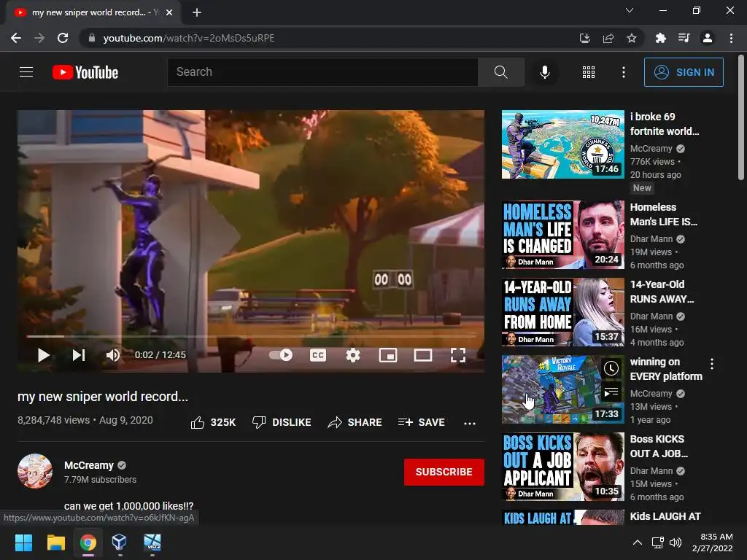Share this video
Viewport: 747px width, 560px height.
[x=355, y=422]
